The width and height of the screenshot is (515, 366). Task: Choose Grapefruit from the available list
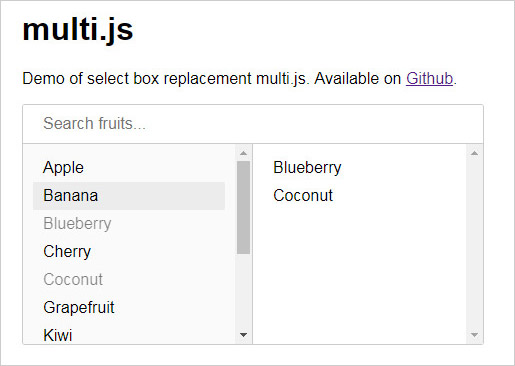click(129, 308)
